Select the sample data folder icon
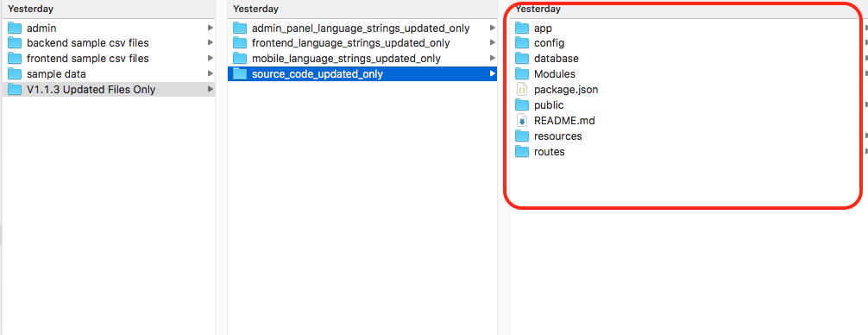The height and width of the screenshot is (335, 868). point(15,73)
